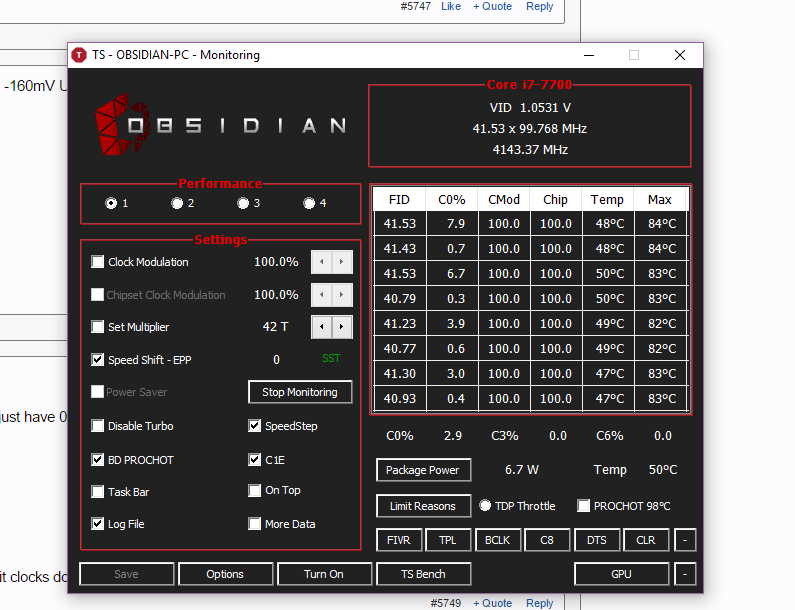Check the More Data option
This screenshot has width=795, height=610.
255,523
